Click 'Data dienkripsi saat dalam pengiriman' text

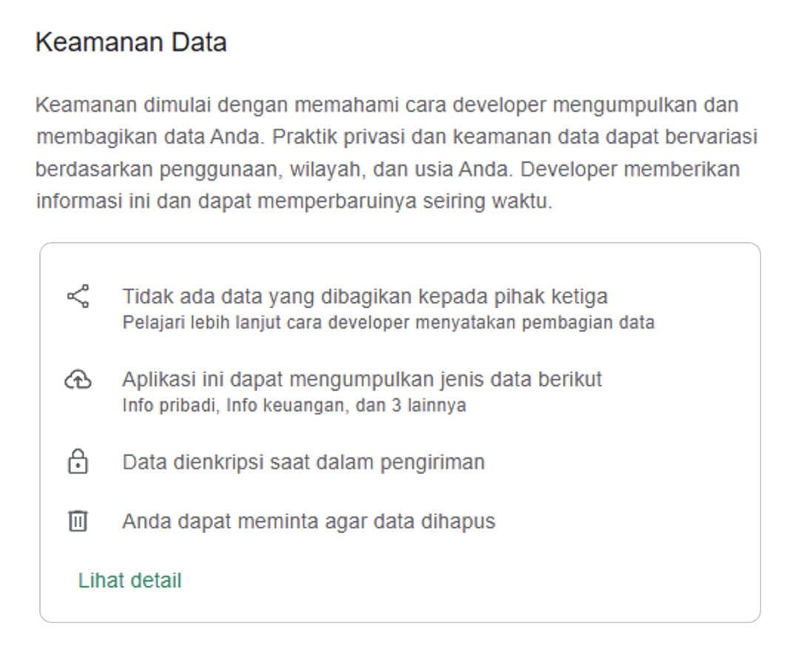point(303,463)
